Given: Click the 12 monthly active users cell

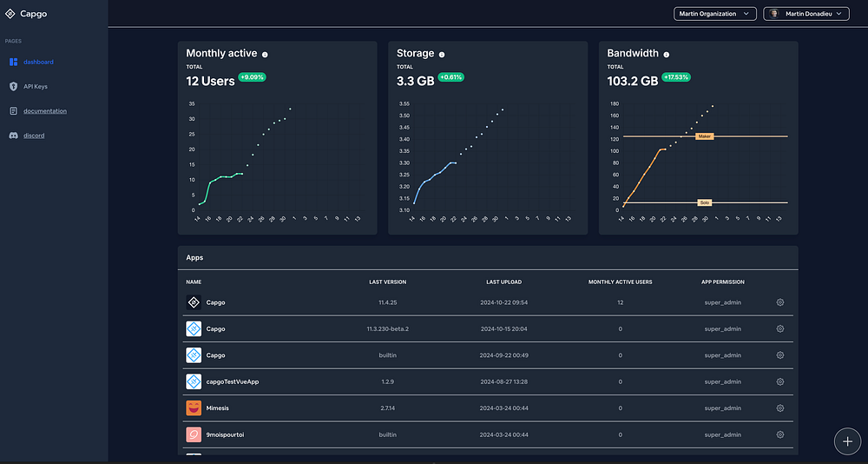Looking at the screenshot, I should click(620, 302).
